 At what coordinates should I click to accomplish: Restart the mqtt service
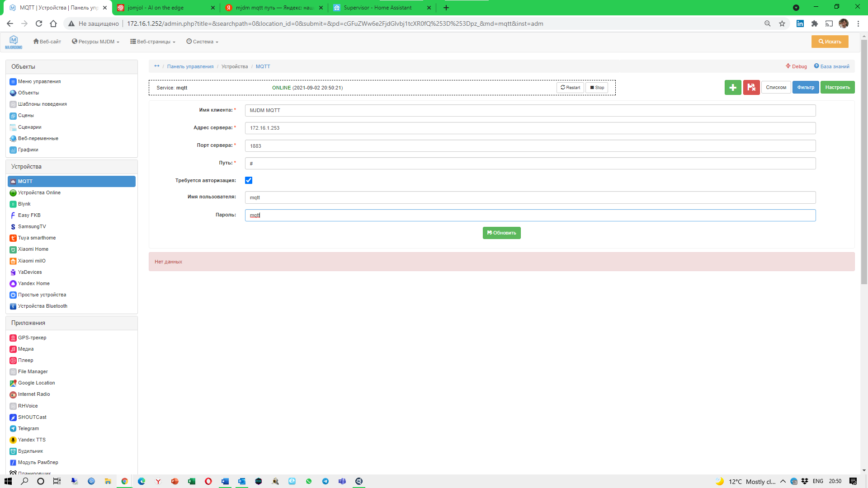[x=570, y=87]
